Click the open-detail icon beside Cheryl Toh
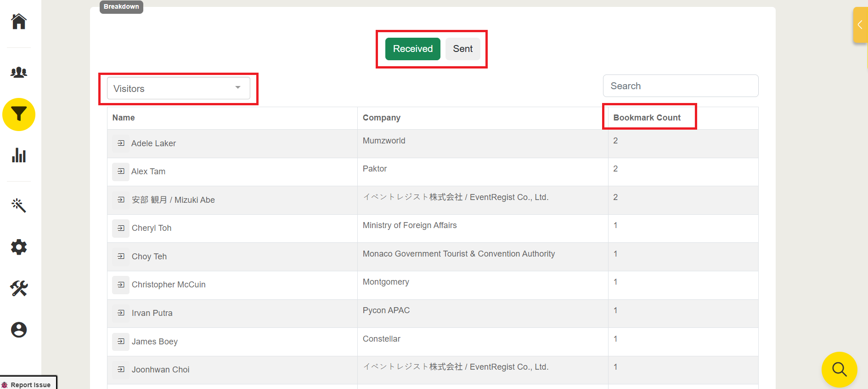 (x=121, y=228)
